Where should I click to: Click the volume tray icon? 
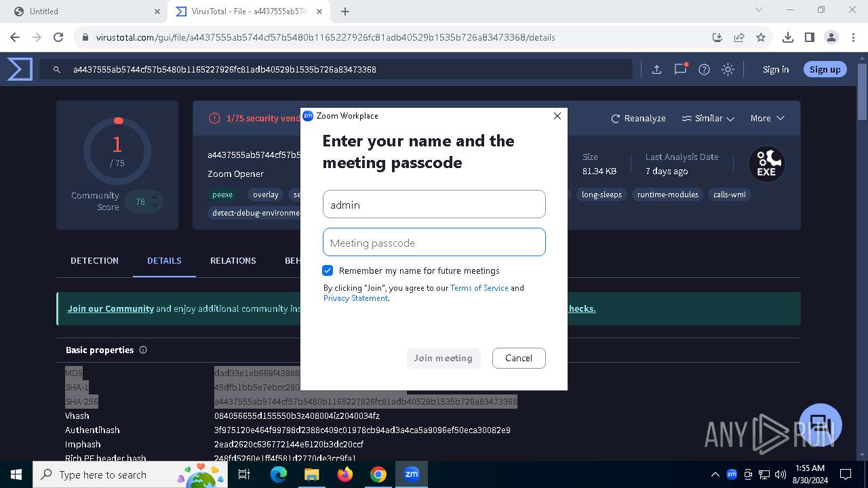click(x=781, y=474)
